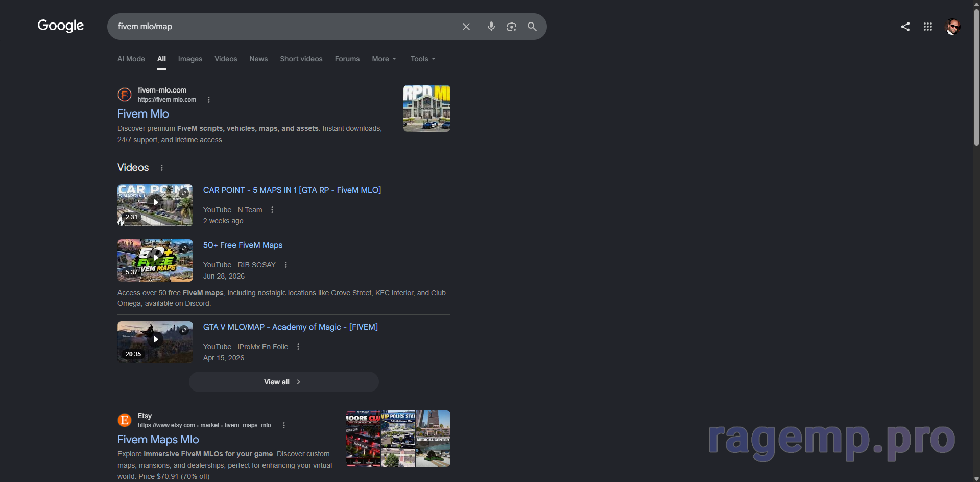Clear the search box with the X icon
Viewport: 980px width, 482px height.
point(466,27)
